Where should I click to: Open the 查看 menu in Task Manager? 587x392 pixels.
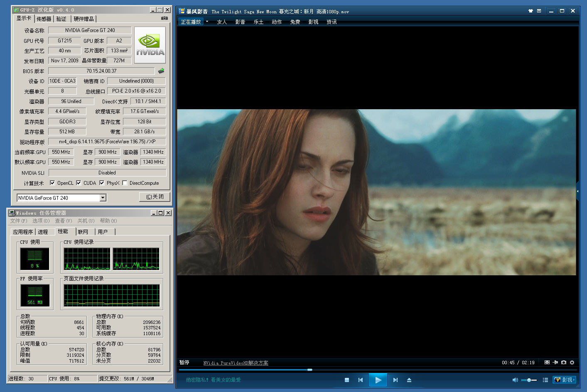click(64, 221)
